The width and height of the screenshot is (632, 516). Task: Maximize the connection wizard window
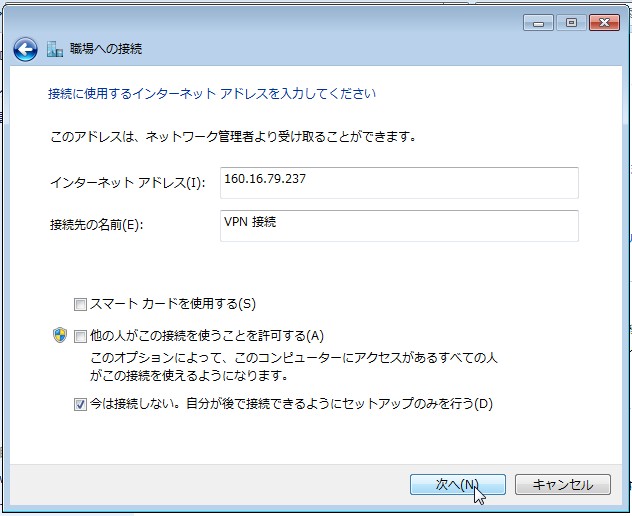click(571, 23)
